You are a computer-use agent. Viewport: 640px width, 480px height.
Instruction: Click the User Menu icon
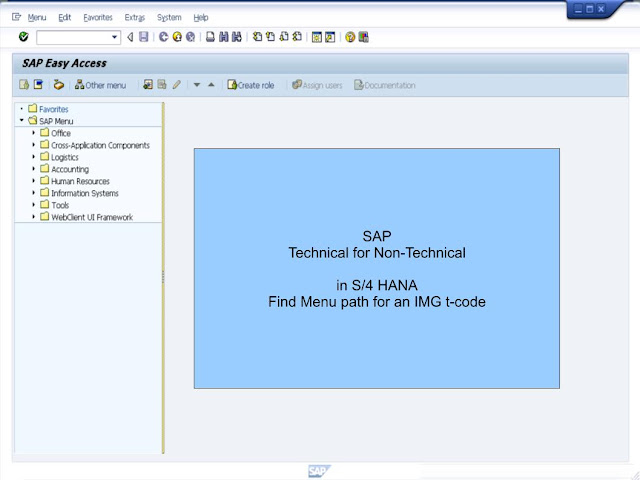24,84
